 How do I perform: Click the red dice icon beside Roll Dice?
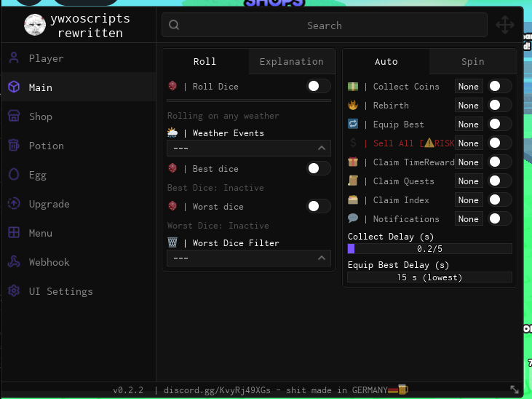(x=172, y=86)
